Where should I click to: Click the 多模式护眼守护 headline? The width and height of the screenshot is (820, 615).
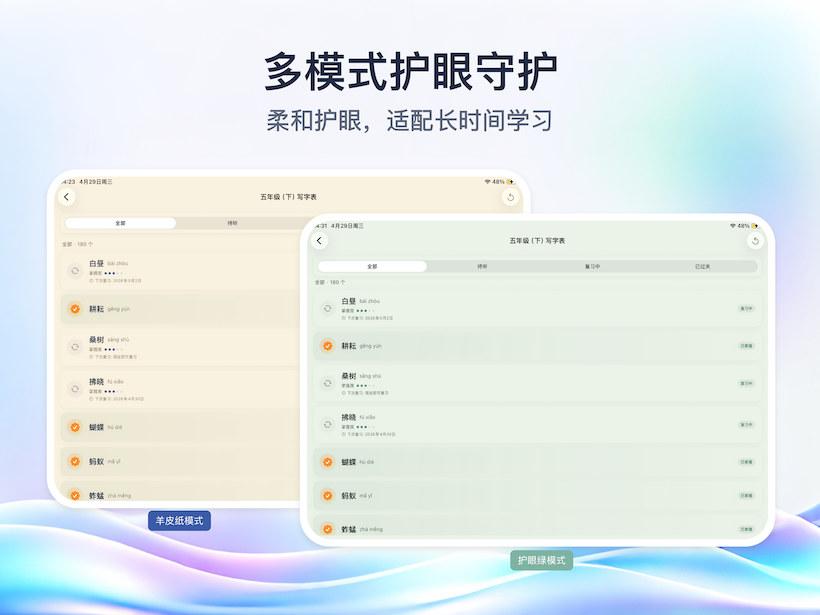point(411,72)
